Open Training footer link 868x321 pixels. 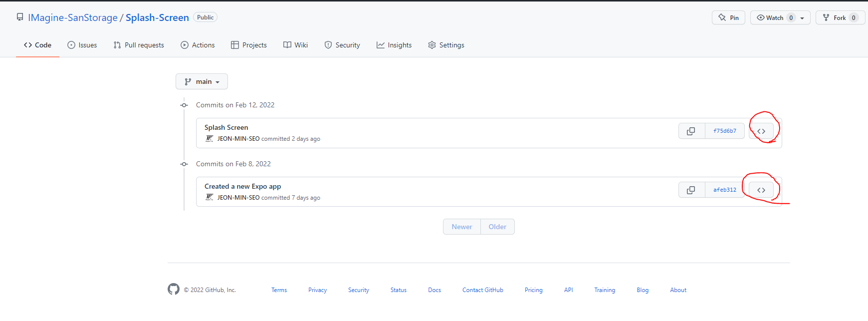click(x=605, y=290)
